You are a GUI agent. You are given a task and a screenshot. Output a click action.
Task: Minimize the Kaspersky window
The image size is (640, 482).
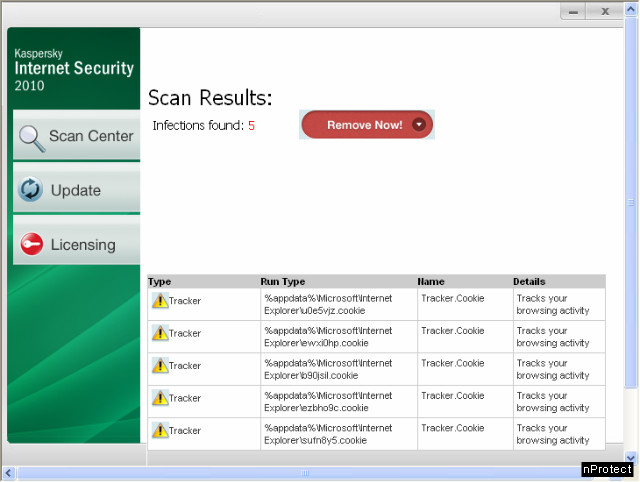573,11
